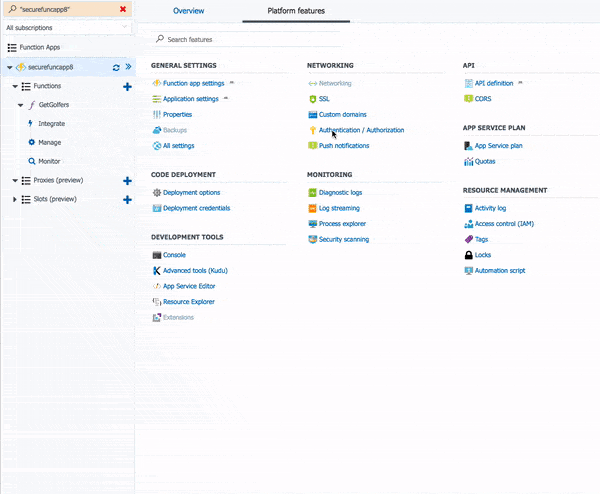
Task: Click the Console terminal icon
Action: click(x=157, y=255)
